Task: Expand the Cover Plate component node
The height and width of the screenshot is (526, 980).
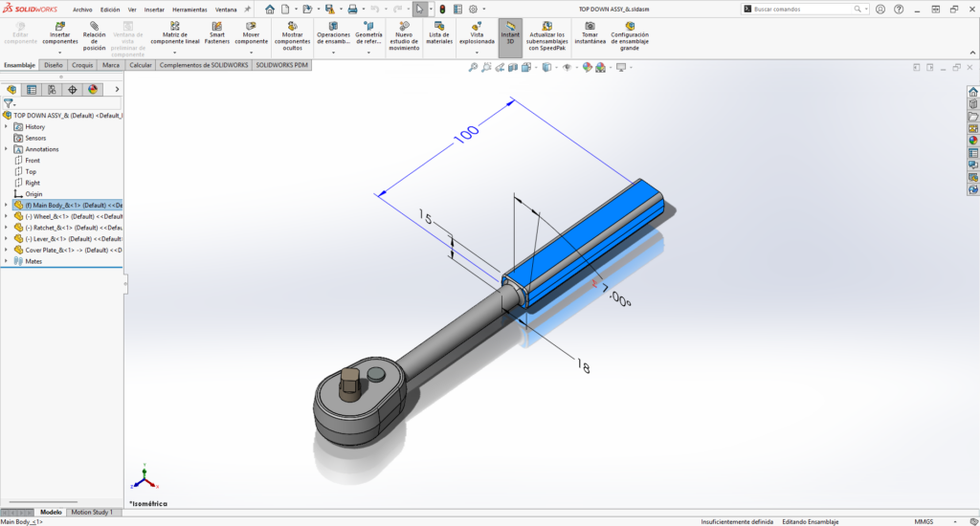Action: tap(6, 250)
